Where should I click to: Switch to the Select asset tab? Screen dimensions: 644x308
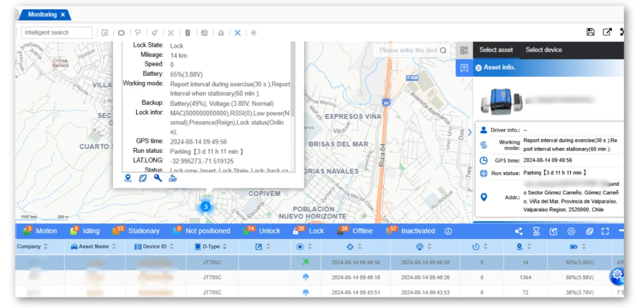(x=496, y=50)
